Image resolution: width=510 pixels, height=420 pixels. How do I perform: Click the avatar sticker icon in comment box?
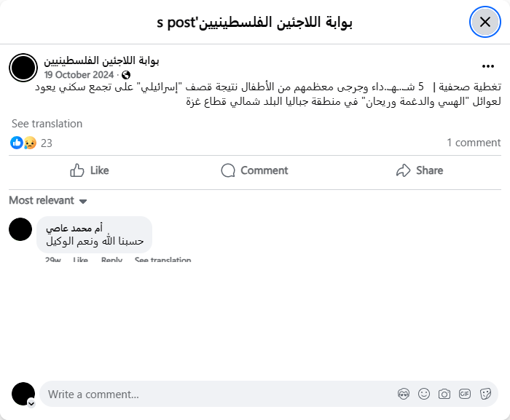pos(404,394)
